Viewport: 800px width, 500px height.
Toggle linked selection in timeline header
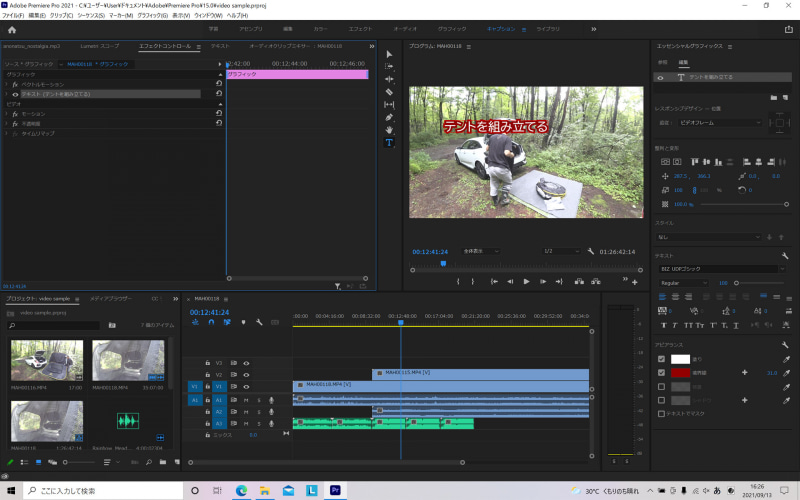(227, 322)
